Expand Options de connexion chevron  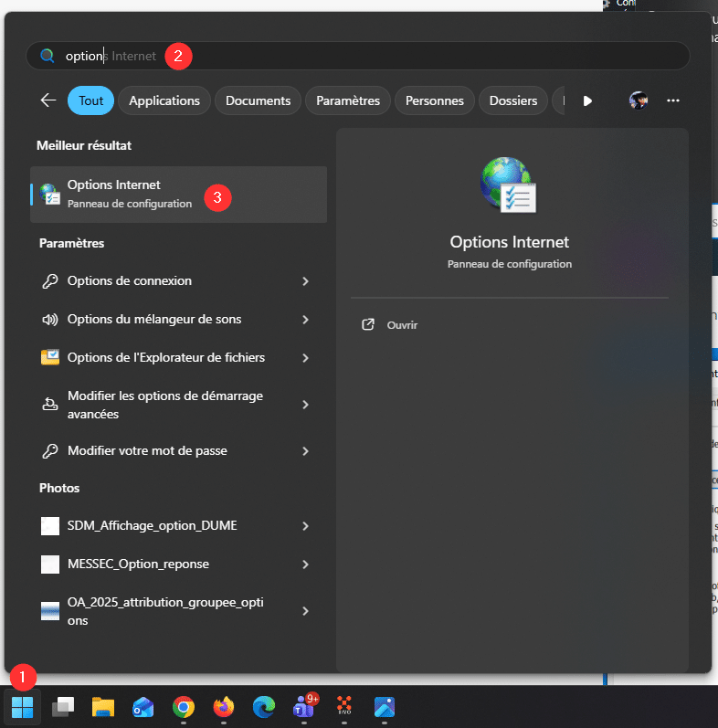(305, 281)
